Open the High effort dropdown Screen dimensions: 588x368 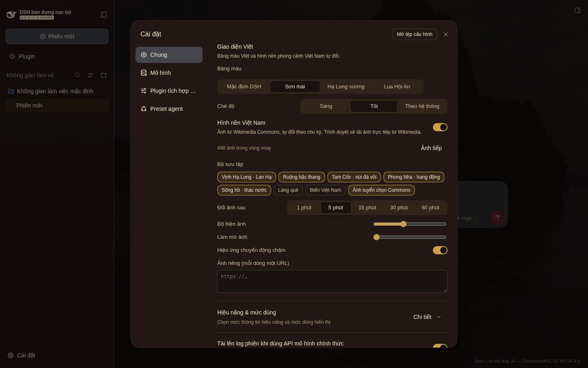470,218
